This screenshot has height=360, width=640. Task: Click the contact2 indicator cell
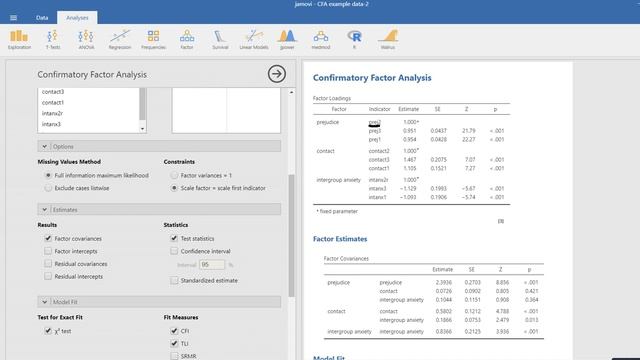pyautogui.click(x=379, y=151)
